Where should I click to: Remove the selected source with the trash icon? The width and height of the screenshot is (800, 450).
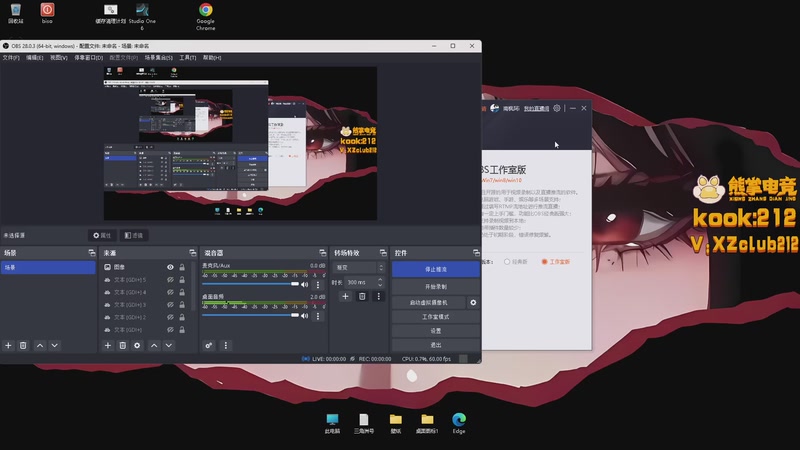pyautogui.click(x=122, y=345)
